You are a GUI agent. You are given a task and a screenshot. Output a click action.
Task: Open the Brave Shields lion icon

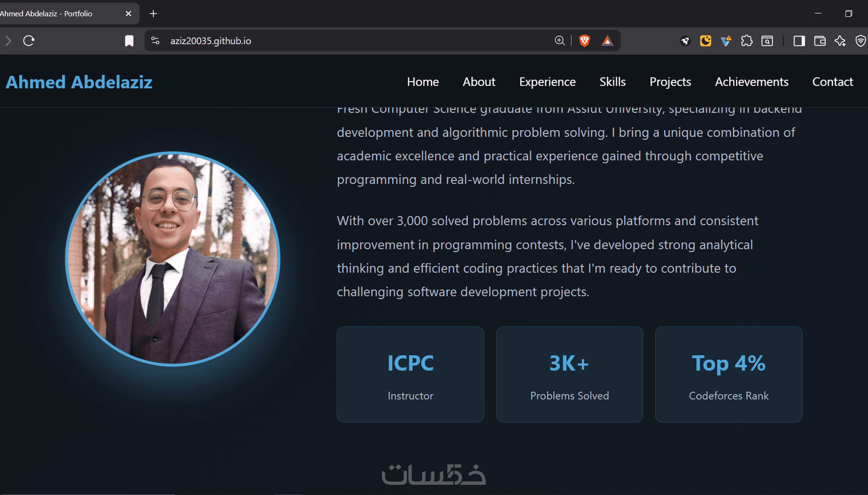coord(585,41)
